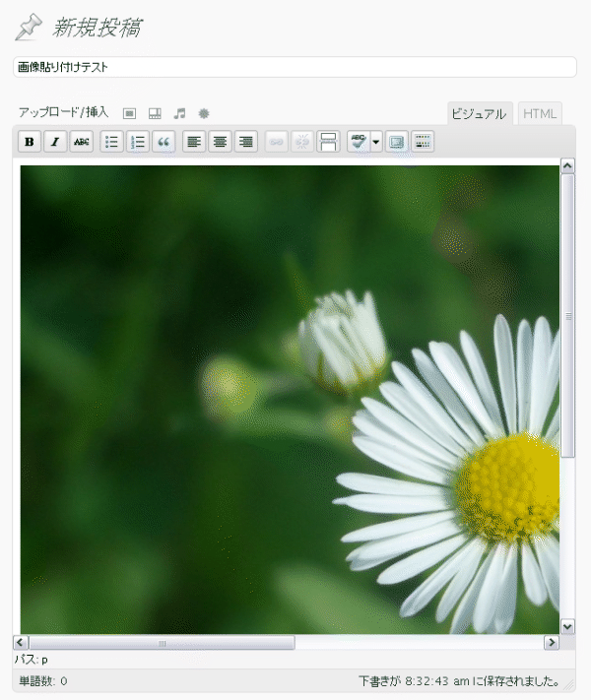Click the path element 'p' in status bar
Image resolution: width=591 pixels, height=700 pixels.
point(44,660)
